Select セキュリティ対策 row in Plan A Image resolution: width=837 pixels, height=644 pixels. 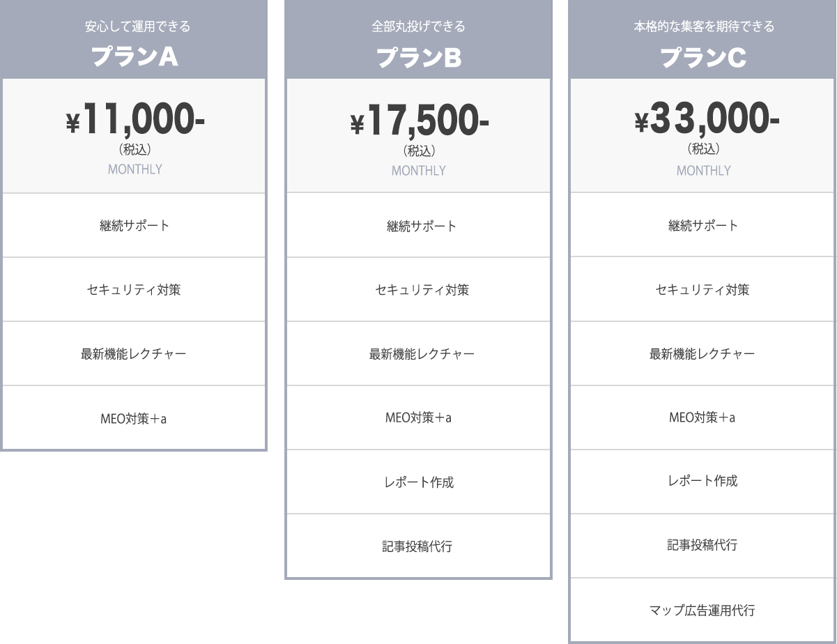[135, 289]
